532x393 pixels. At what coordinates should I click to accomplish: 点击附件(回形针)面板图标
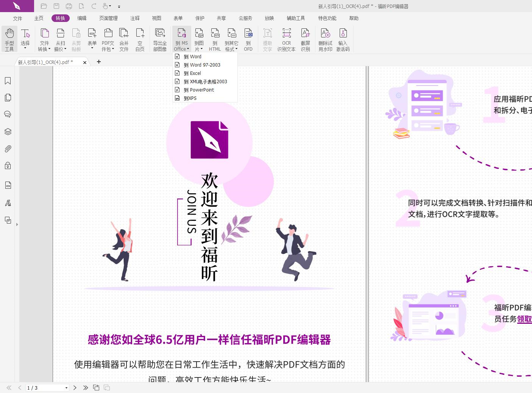8,148
